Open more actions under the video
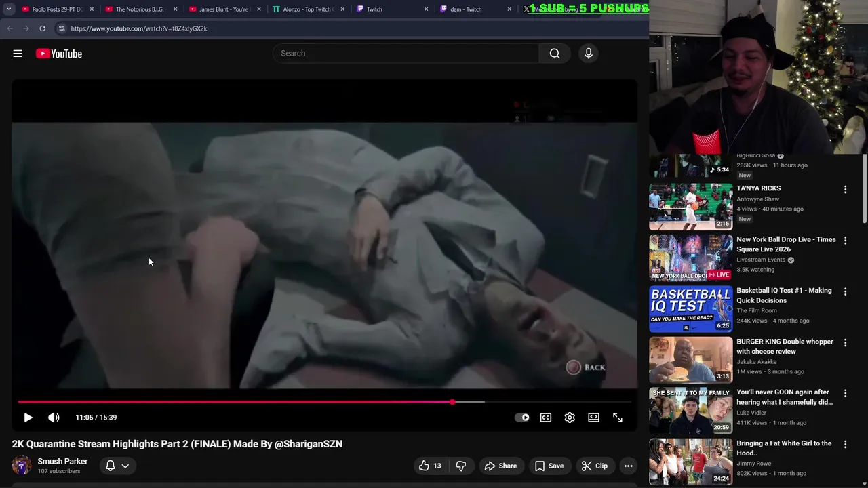Screen dimensions: 868x488 pos(629,466)
